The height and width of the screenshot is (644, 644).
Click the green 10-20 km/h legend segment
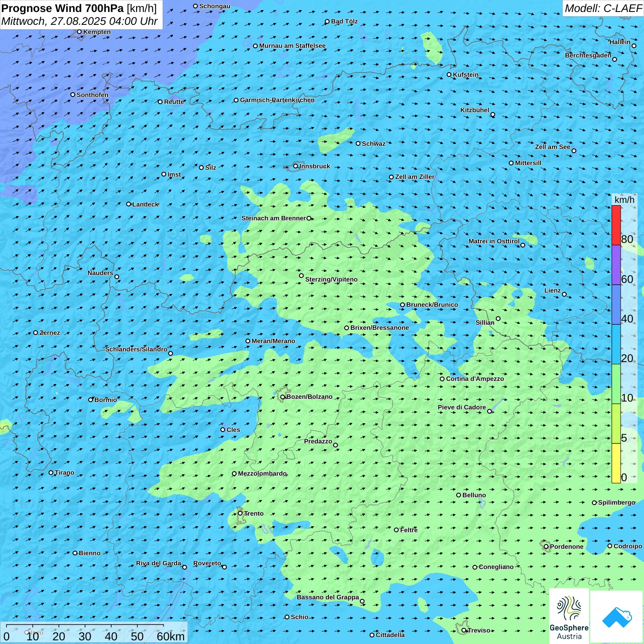click(x=616, y=384)
